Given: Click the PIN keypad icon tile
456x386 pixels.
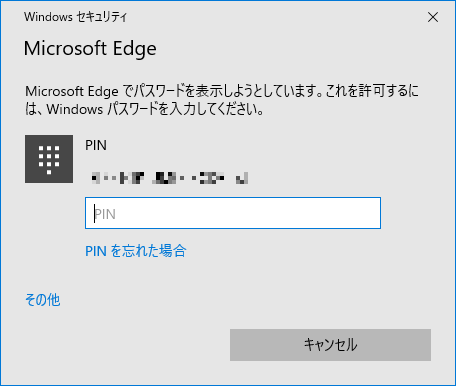Looking at the screenshot, I should [49, 159].
